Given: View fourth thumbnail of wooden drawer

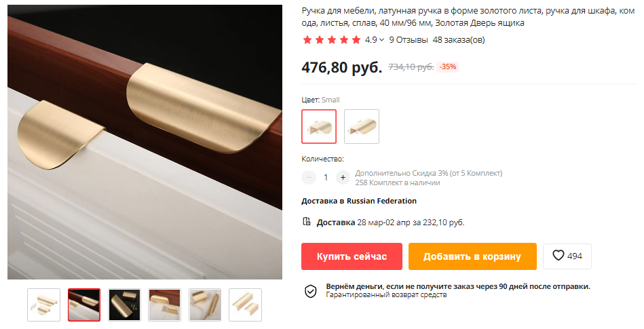Looking at the screenshot, I should click(165, 305).
